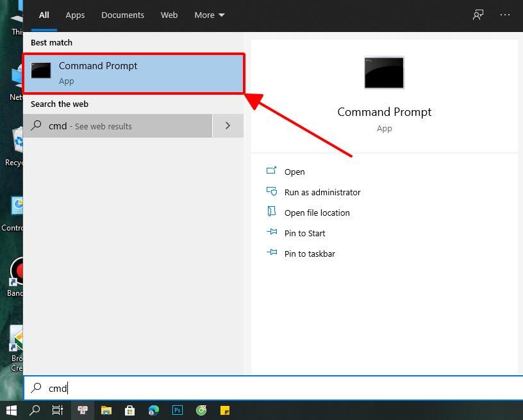The image size is (523, 420).
Task: Expand the More filter dropdown
Action: click(x=210, y=15)
